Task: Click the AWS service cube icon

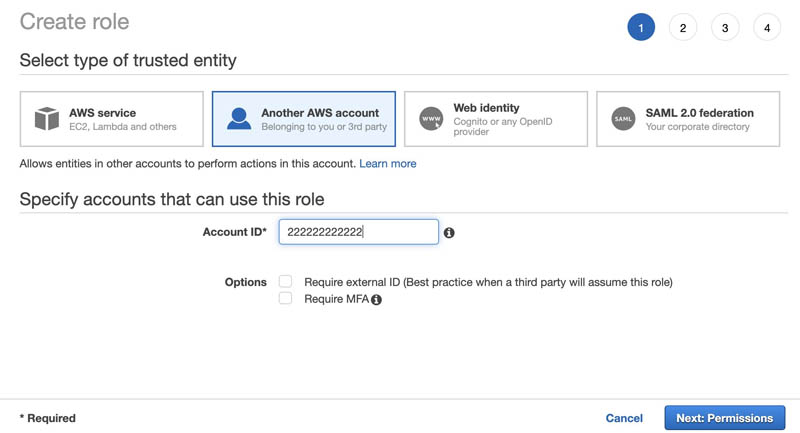Action: [46, 118]
